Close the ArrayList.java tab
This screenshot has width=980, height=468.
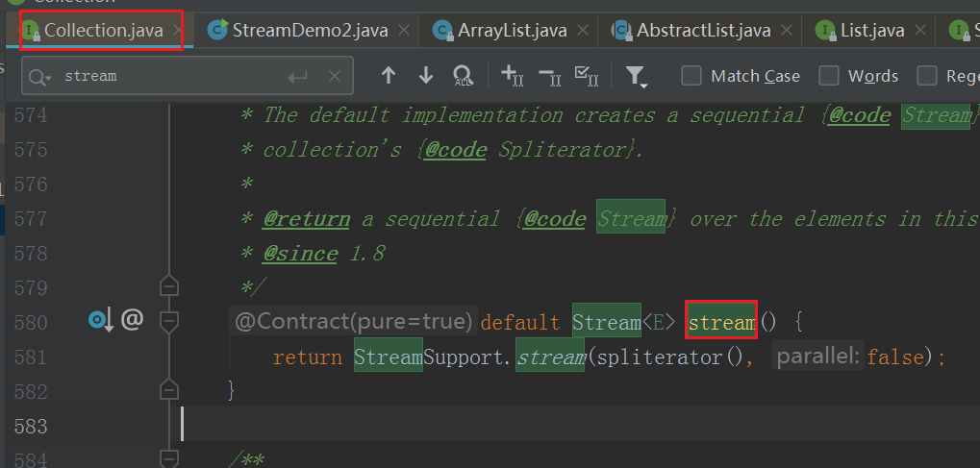[x=582, y=30]
